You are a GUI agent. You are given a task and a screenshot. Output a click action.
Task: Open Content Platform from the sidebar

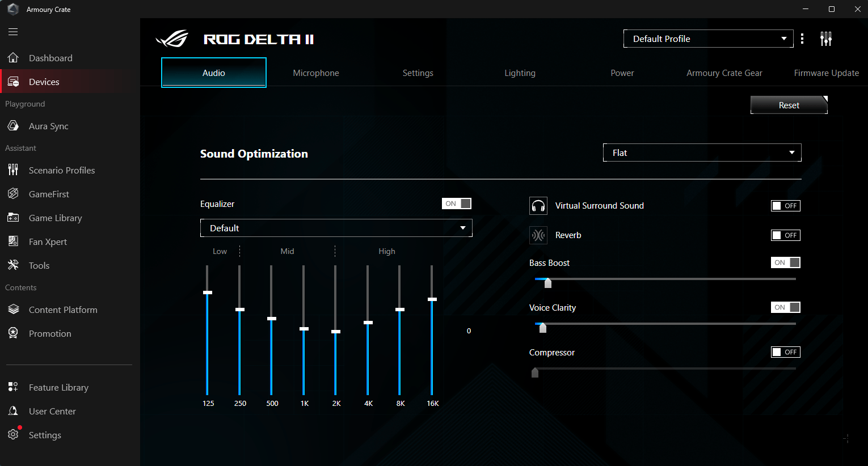(63, 310)
